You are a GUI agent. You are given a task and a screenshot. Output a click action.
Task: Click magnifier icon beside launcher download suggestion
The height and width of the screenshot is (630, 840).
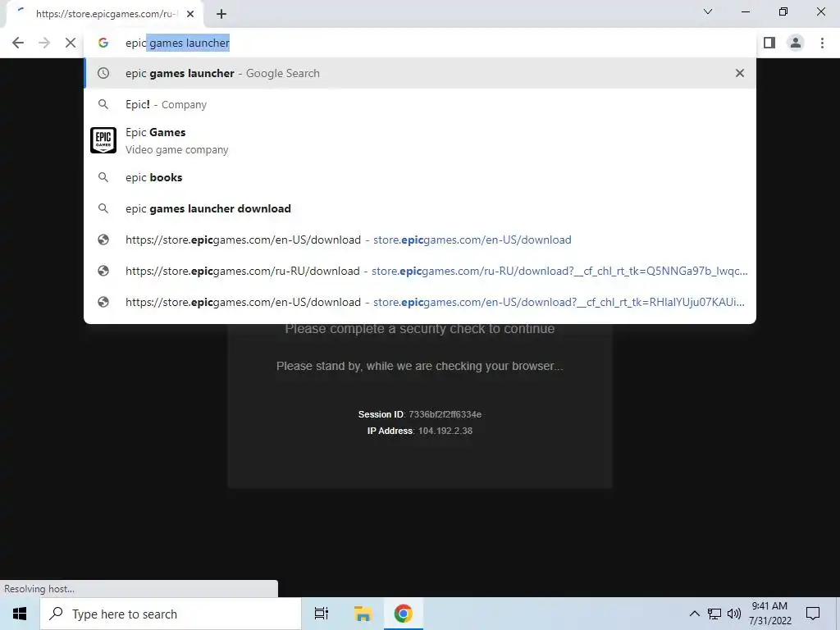tap(103, 208)
